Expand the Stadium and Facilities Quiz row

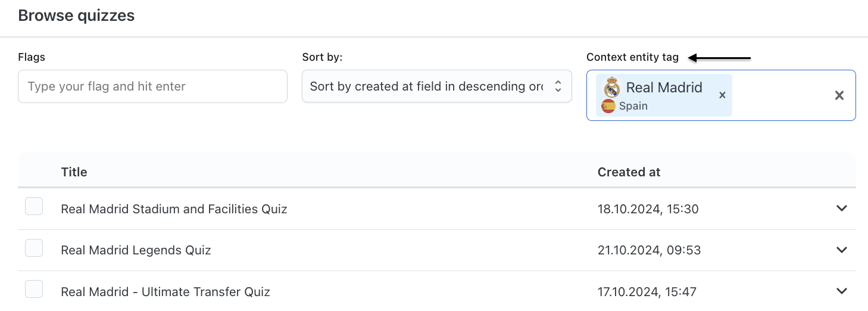(x=842, y=209)
